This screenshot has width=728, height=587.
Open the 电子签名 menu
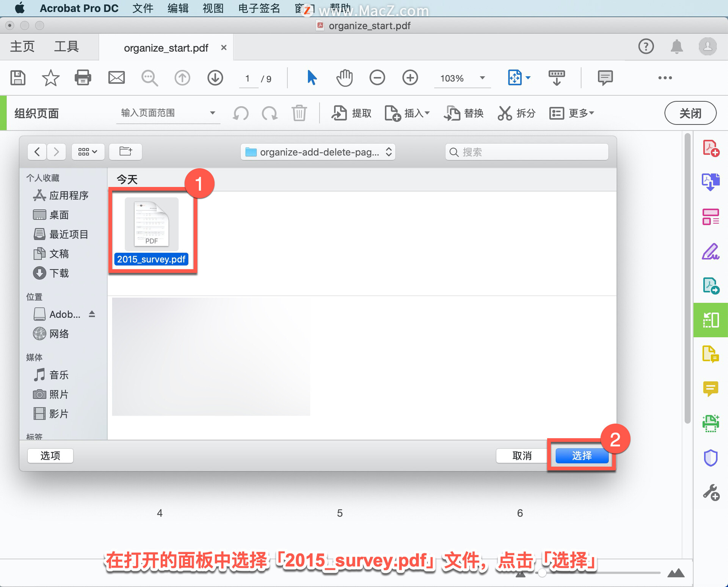point(259,8)
